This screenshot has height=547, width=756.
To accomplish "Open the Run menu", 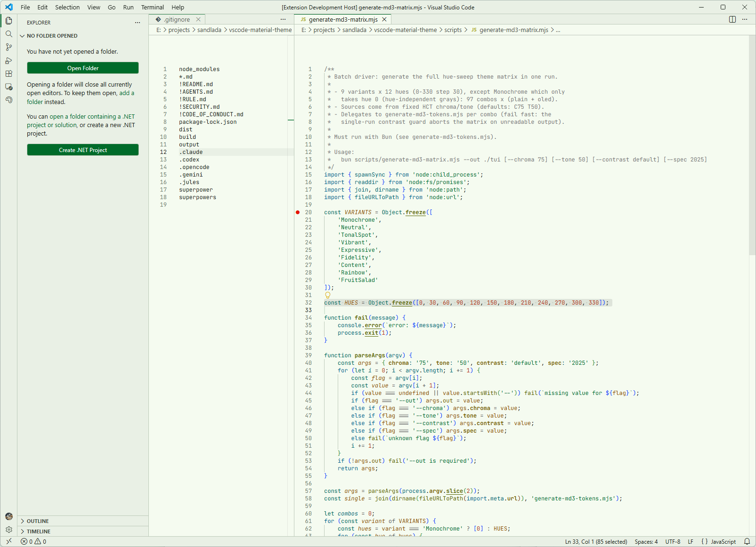I will (128, 7).
